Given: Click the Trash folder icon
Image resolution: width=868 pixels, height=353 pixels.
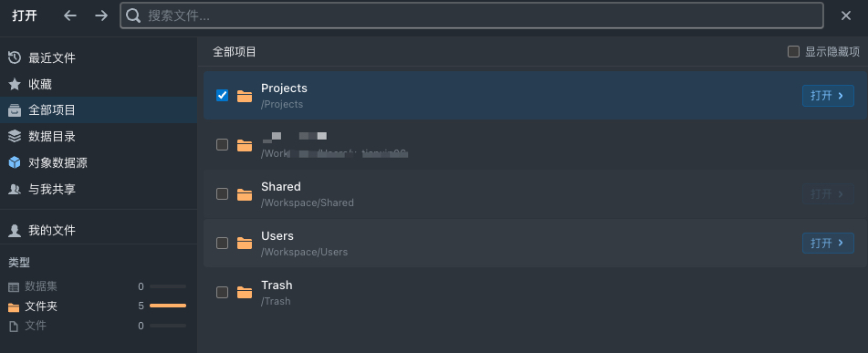Looking at the screenshot, I should coord(244,293).
